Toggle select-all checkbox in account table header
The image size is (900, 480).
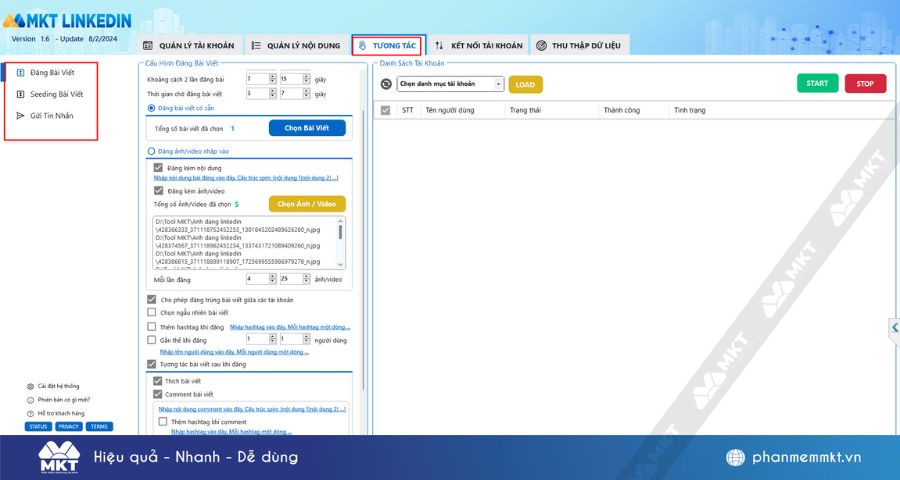pyautogui.click(x=386, y=110)
